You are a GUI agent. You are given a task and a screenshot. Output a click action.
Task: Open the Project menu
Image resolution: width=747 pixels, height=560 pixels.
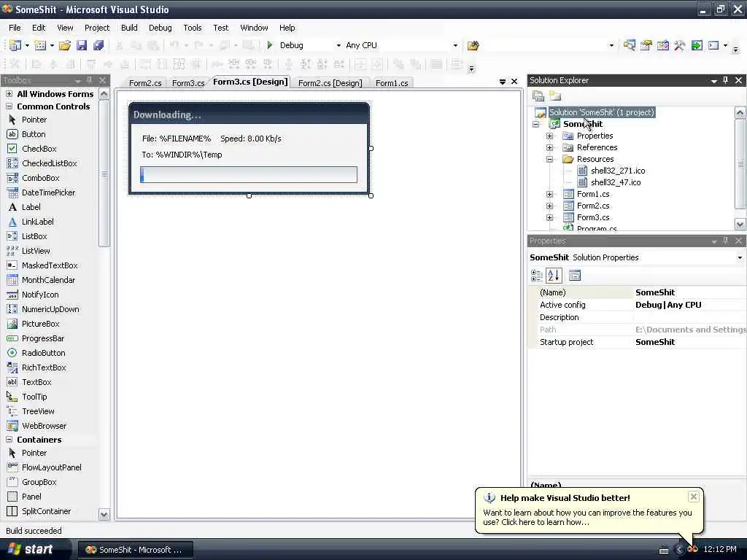point(97,28)
